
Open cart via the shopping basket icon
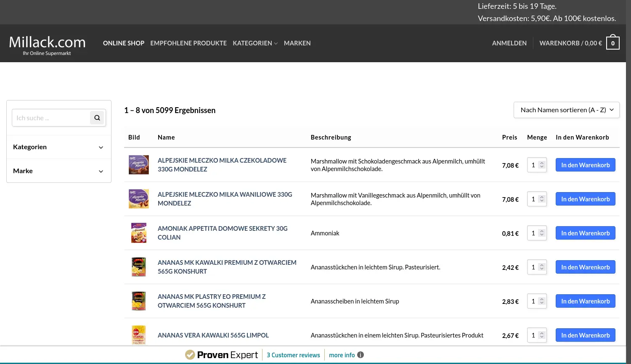pos(612,42)
